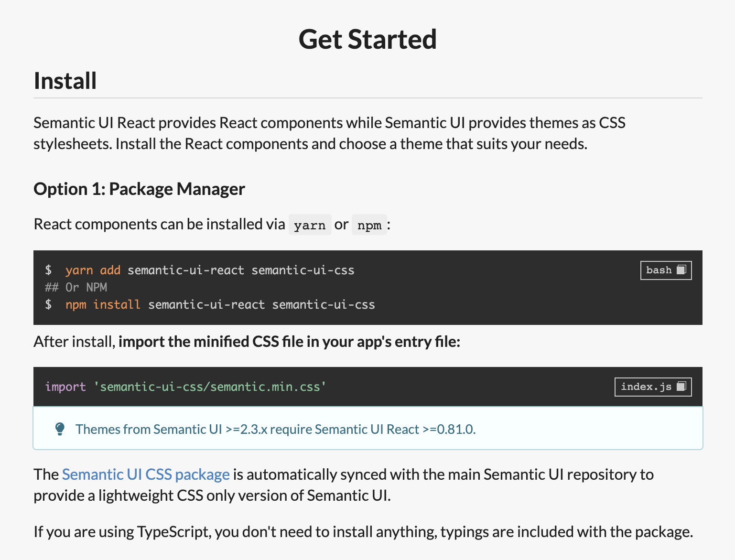Click the inline npm code tag
Image resolution: width=735 pixels, height=560 pixels.
point(369,225)
